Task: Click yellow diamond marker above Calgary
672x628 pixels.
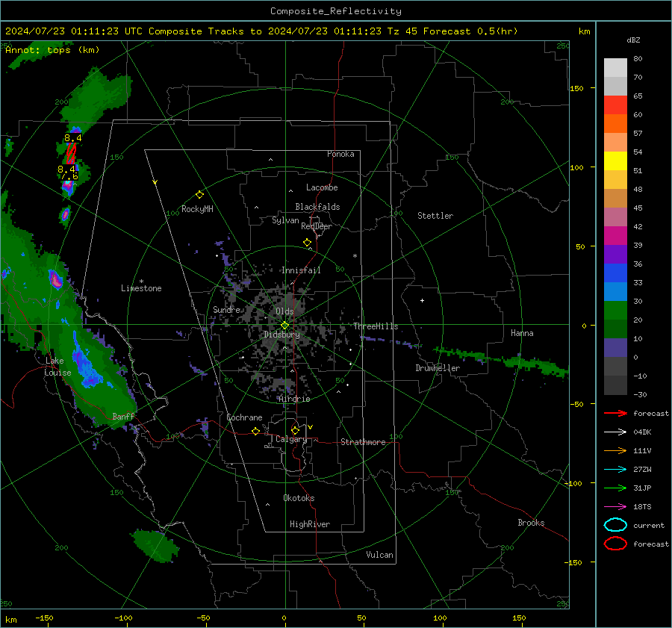Action: tap(295, 430)
